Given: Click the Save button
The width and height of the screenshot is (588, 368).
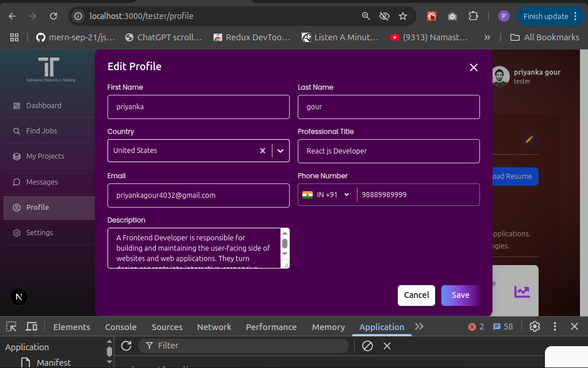Looking at the screenshot, I should tap(460, 295).
